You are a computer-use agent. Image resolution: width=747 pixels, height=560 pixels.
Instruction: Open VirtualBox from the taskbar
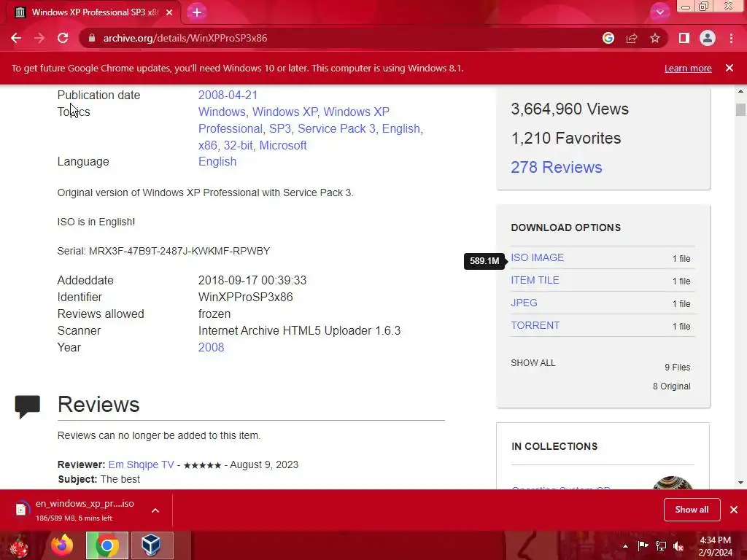pos(152,545)
